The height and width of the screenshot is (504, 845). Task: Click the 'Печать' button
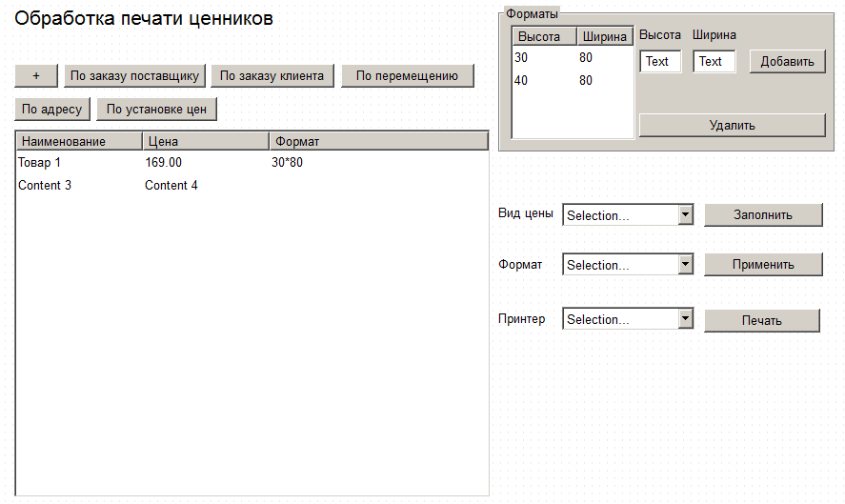pos(761,320)
